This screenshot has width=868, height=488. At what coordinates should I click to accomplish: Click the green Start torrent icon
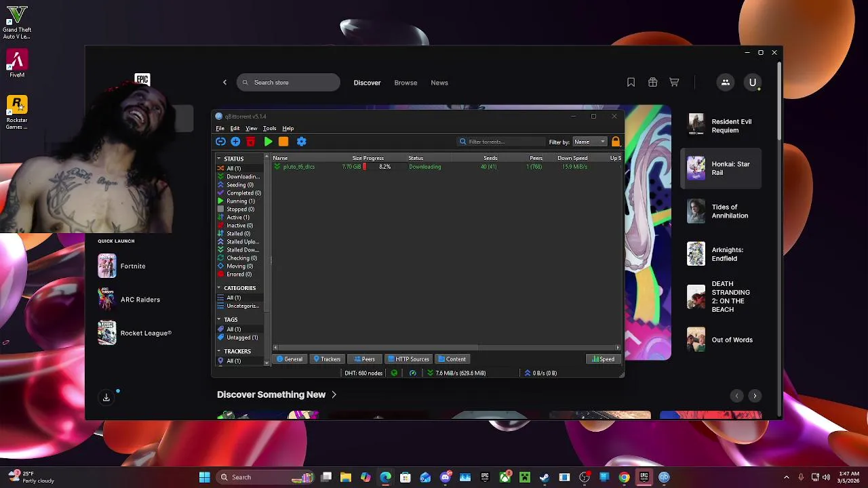pos(268,142)
